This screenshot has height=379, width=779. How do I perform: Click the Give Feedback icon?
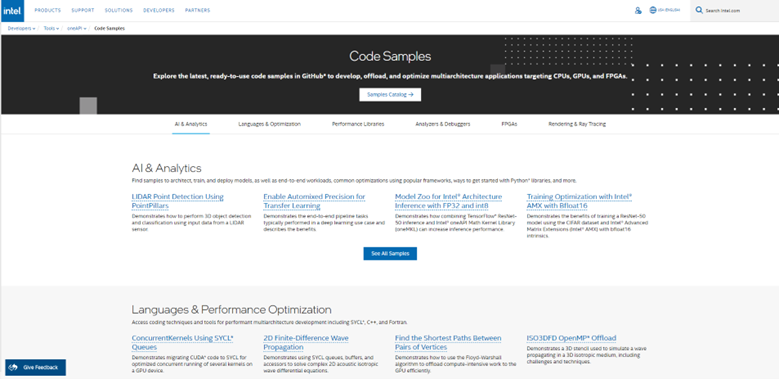point(14,368)
